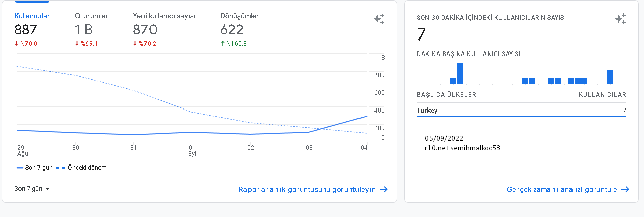Click the 622 conversions value
The image size is (644, 217).
232,30
